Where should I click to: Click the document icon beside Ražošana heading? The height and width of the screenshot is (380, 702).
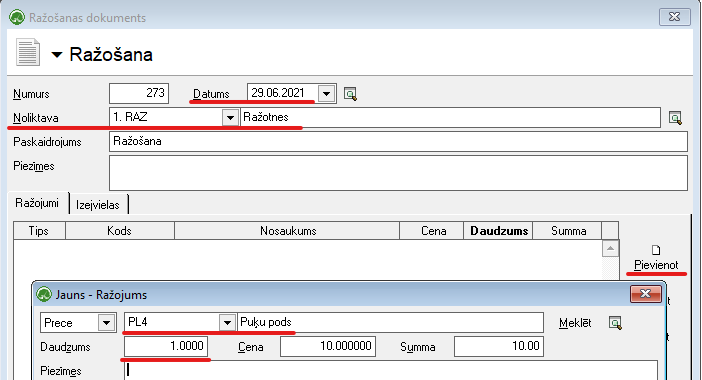(x=28, y=53)
